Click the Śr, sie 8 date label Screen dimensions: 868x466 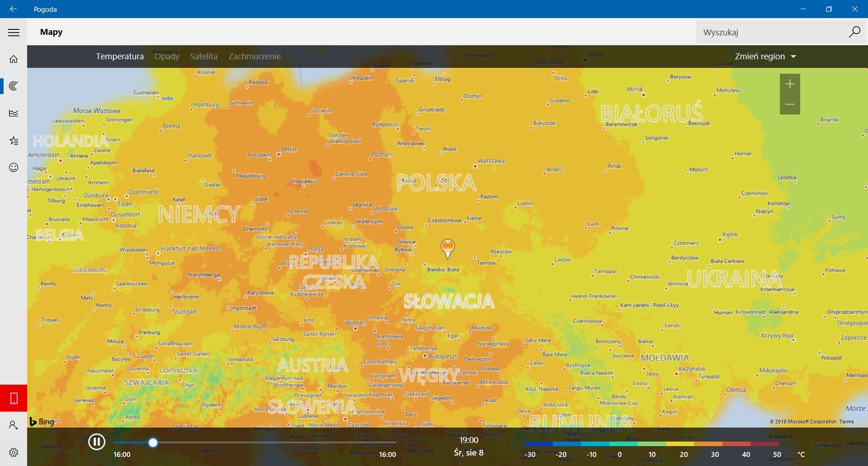469,453
